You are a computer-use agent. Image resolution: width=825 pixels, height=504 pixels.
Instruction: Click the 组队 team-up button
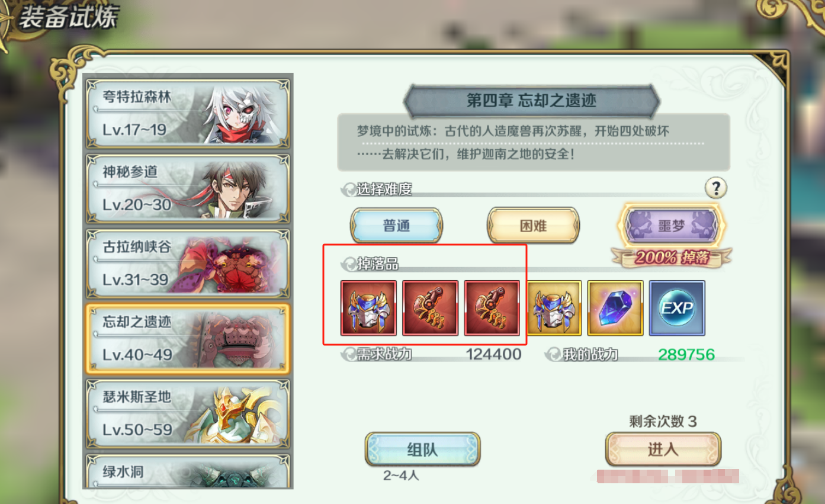tap(422, 450)
